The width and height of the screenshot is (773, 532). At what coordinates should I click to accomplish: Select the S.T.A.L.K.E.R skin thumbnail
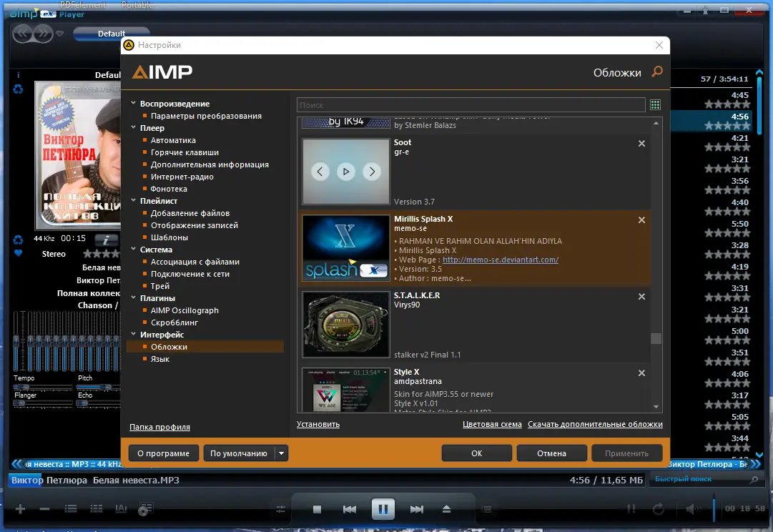click(x=345, y=325)
